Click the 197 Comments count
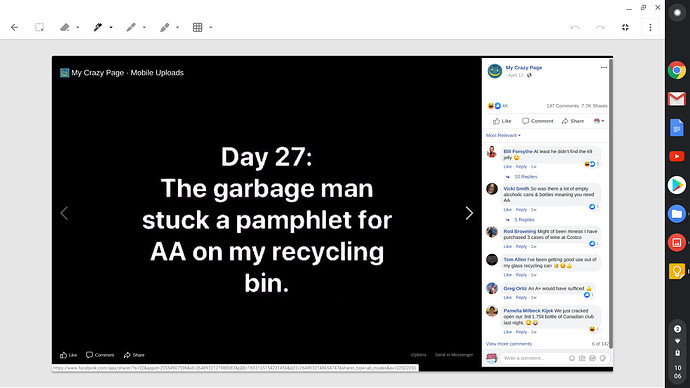Image resolution: width=690 pixels, height=388 pixels. click(x=562, y=106)
